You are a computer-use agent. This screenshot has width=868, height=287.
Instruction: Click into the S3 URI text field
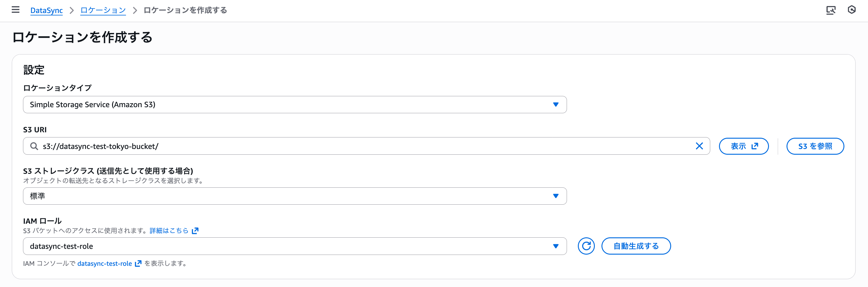click(337, 146)
